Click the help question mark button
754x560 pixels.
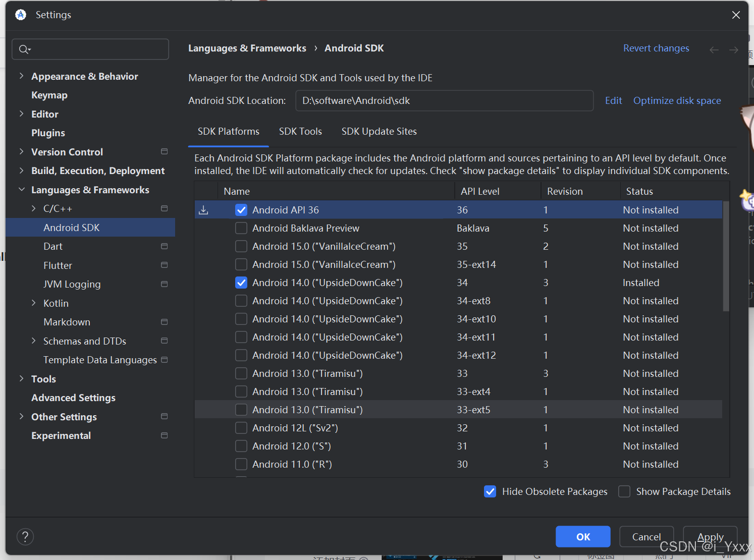[25, 537]
